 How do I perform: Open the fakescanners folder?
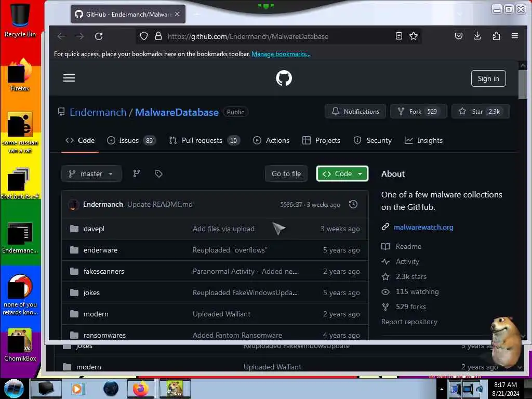104,271
